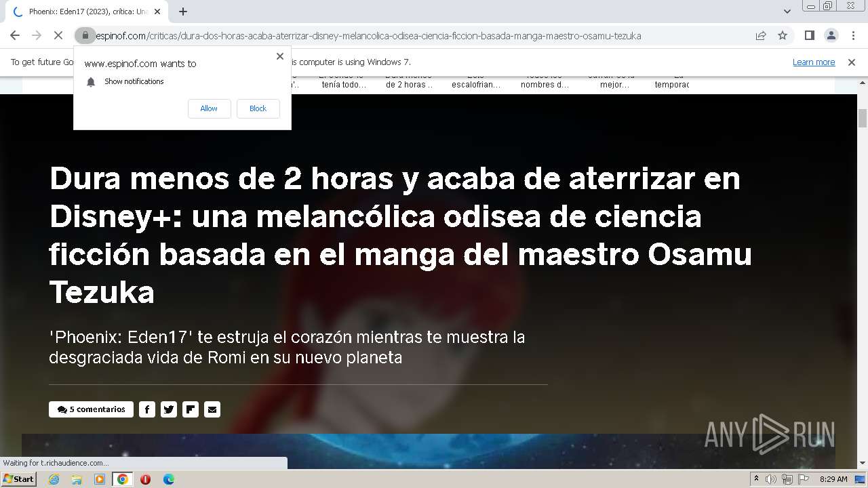Share article on Facebook

click(x=147, y=409)
